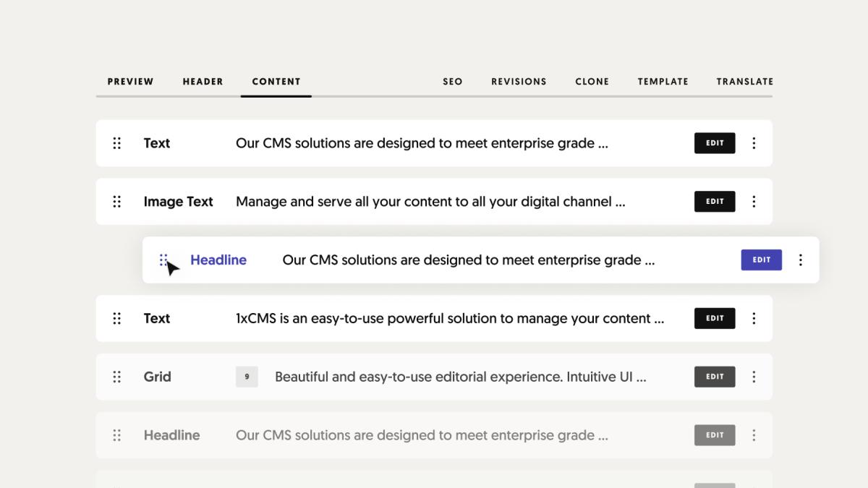Go to the REVISIONS tab
This screenshot has height=488, width=868.
[519, 82]
